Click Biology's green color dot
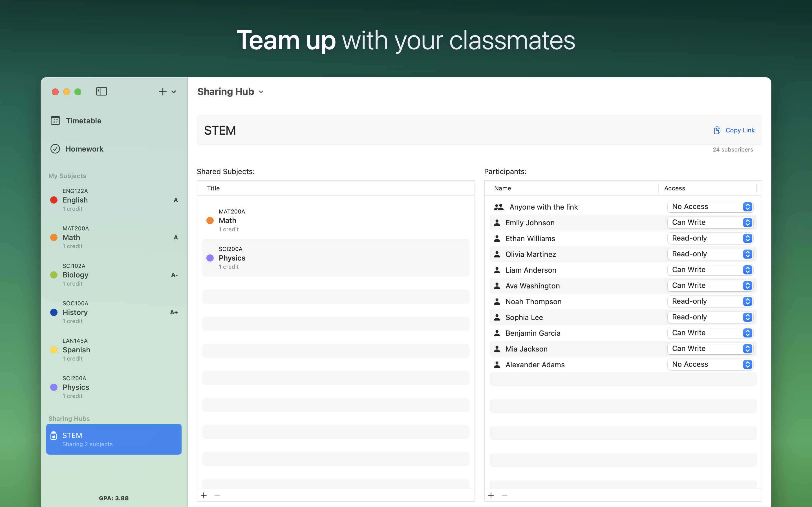Viewport: 812px width, 507px height. pyautogui.click(x=54, y=275)
